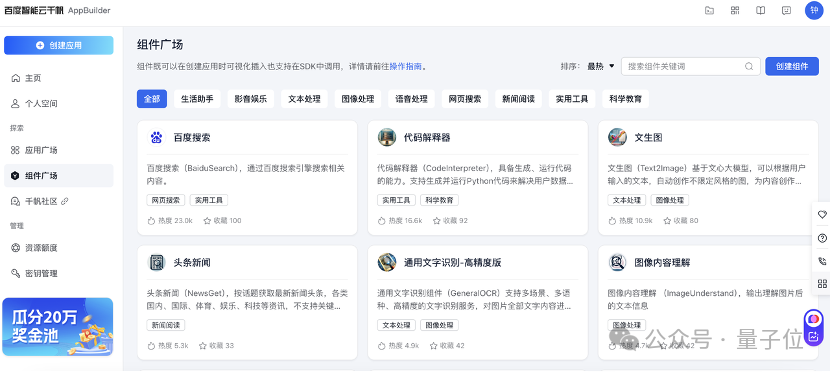The height and width of the screenshot is (372, 830).
Task: Click the 百度智能云千帆 AppBuilder logo
Action: [58, 10]
